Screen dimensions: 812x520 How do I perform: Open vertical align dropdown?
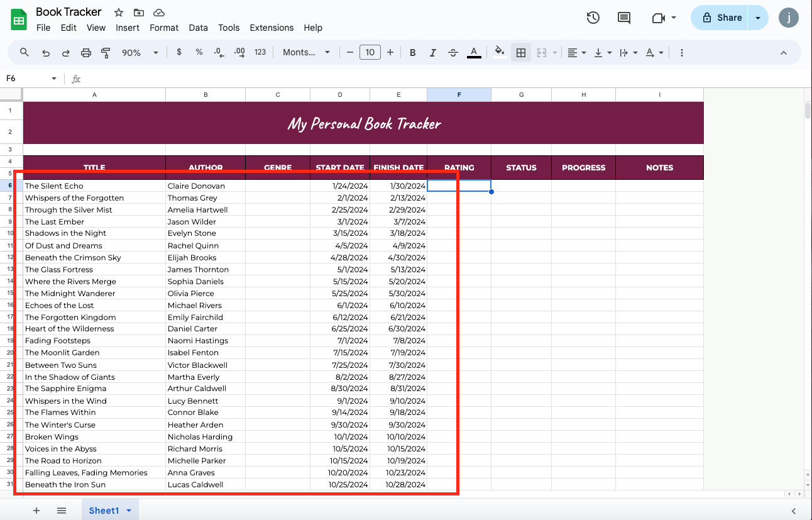(602, 52)
